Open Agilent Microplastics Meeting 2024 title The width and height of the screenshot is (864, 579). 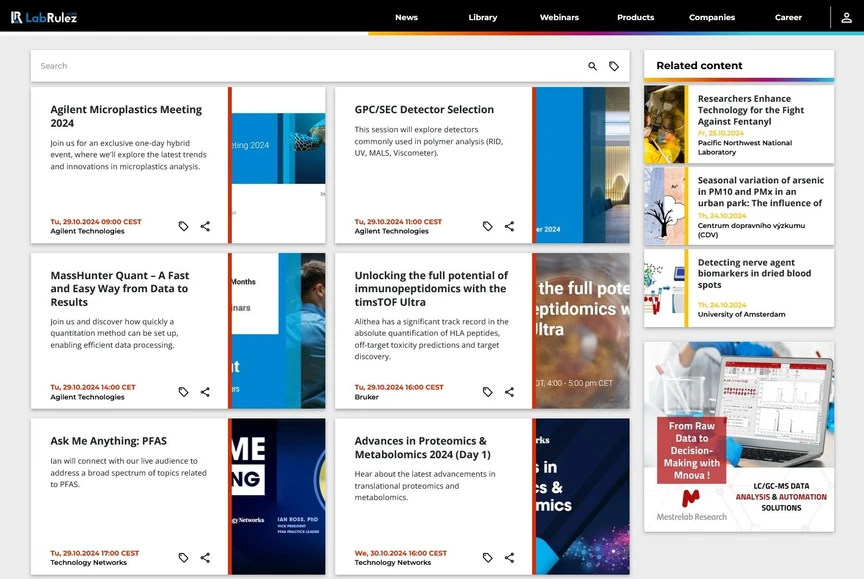coord(126,116)
